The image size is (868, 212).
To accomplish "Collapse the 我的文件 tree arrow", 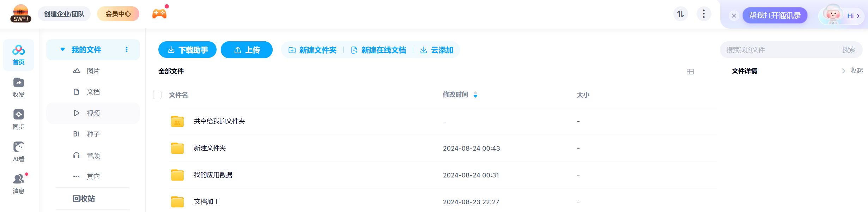I will tap(62, 50).
